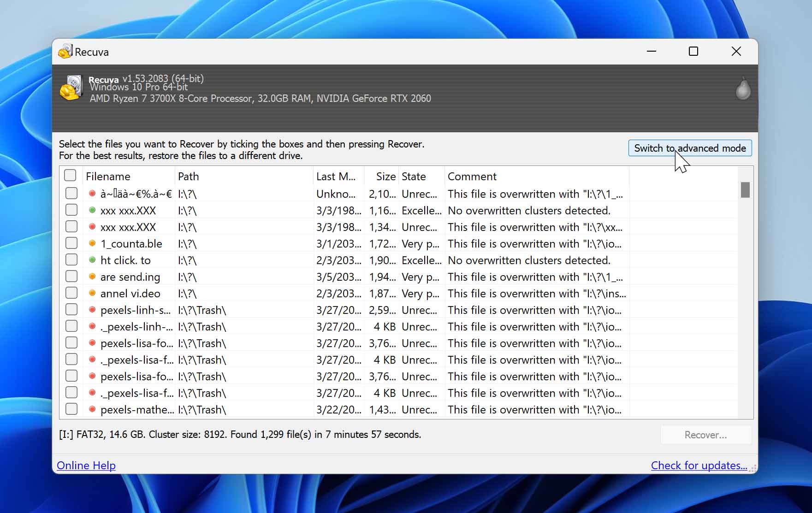Screen dimensions: 812x513
Task: Click 2/3/203... date of annel vi.deo
Action: coord(339,294)
